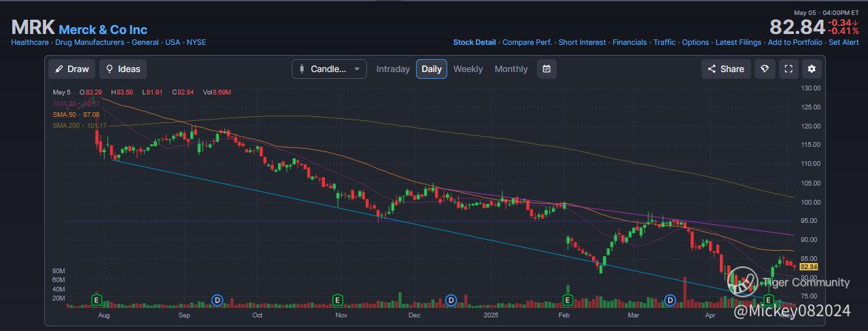This screenshot has width=868, height=331.
Task: Open the Short Interest page
Action: (582, 42)
